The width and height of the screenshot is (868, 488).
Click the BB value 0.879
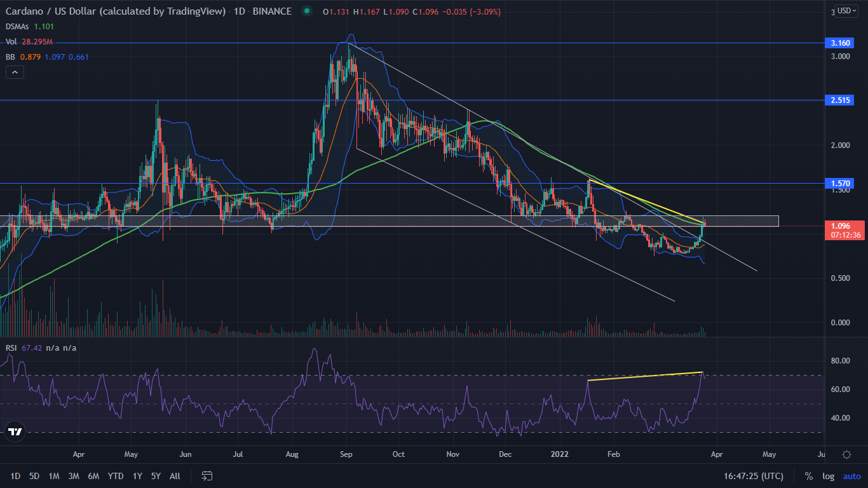point(31,57)
